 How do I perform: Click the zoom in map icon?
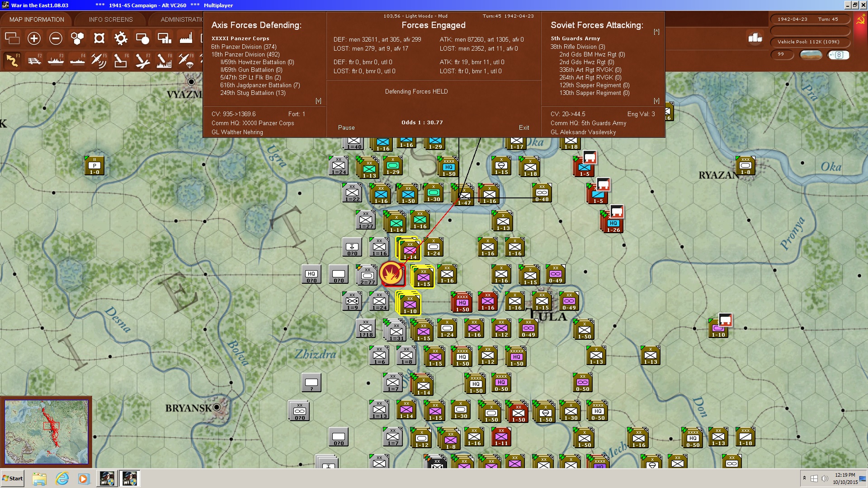coord(34,38)
